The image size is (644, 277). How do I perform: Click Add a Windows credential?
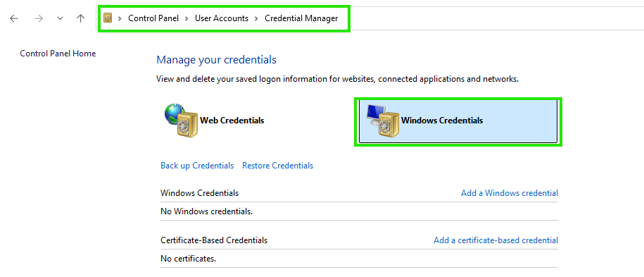[510, 193]
